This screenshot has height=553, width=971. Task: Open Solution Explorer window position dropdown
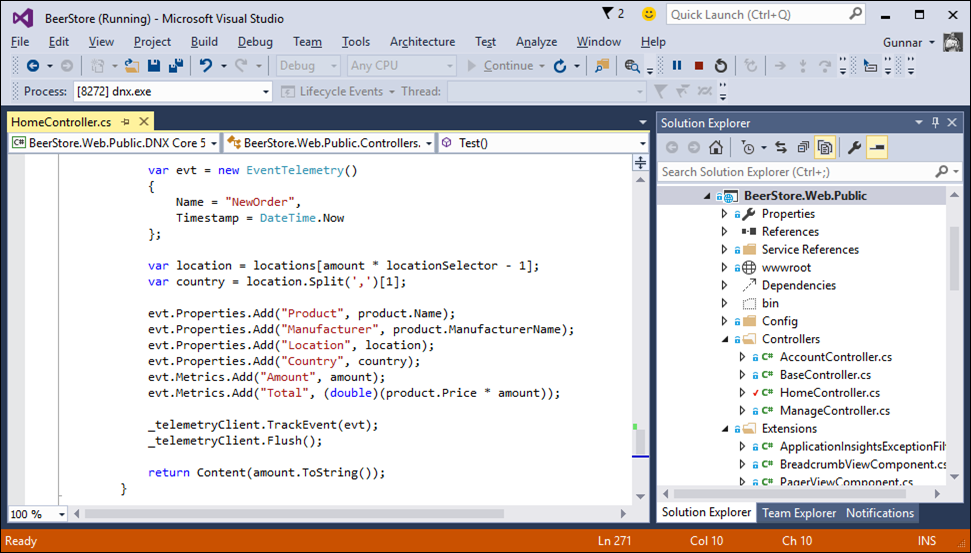[920, 123]
